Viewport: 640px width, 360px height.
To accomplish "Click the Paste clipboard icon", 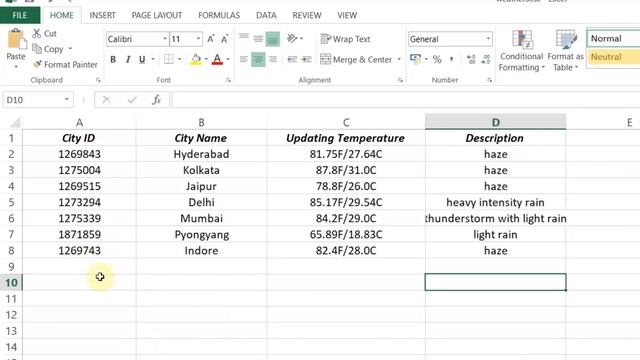I will pos(16,40).
